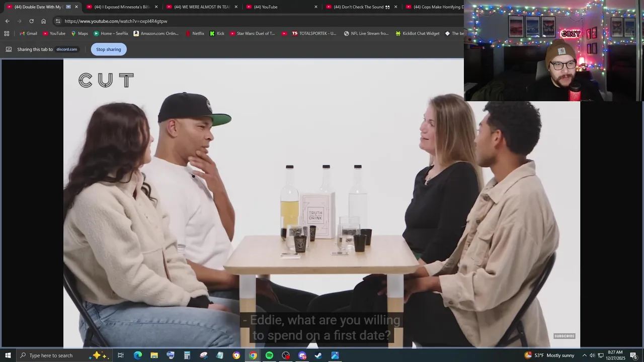The width and height of the screenshot is (644, 362).
Task: Open Steam from the taskbar
Action: click(x=318, y=355)
